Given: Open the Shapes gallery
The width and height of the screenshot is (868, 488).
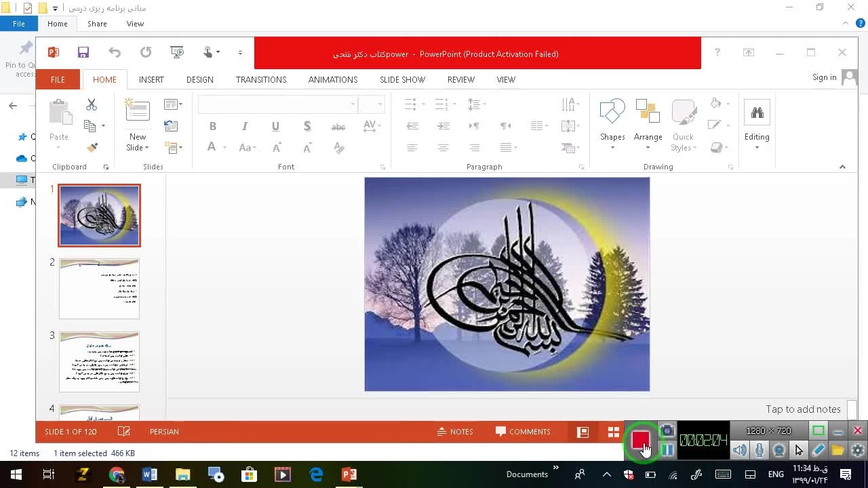Looking at the screenshot, I should click(612, 122).
